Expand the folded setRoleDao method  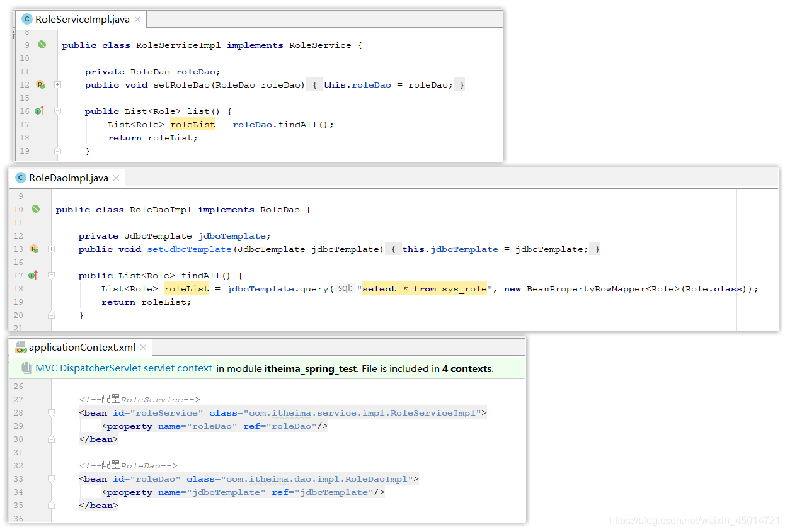(57, 84)
